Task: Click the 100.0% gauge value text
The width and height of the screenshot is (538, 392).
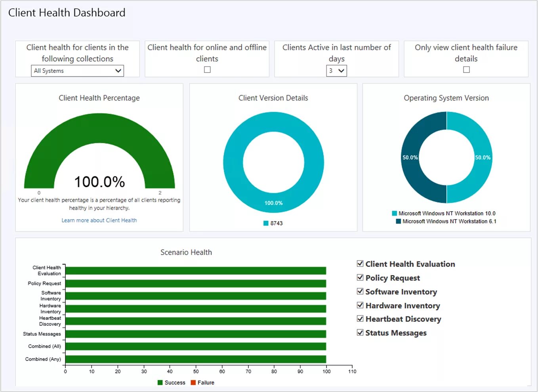Action: 99,182
